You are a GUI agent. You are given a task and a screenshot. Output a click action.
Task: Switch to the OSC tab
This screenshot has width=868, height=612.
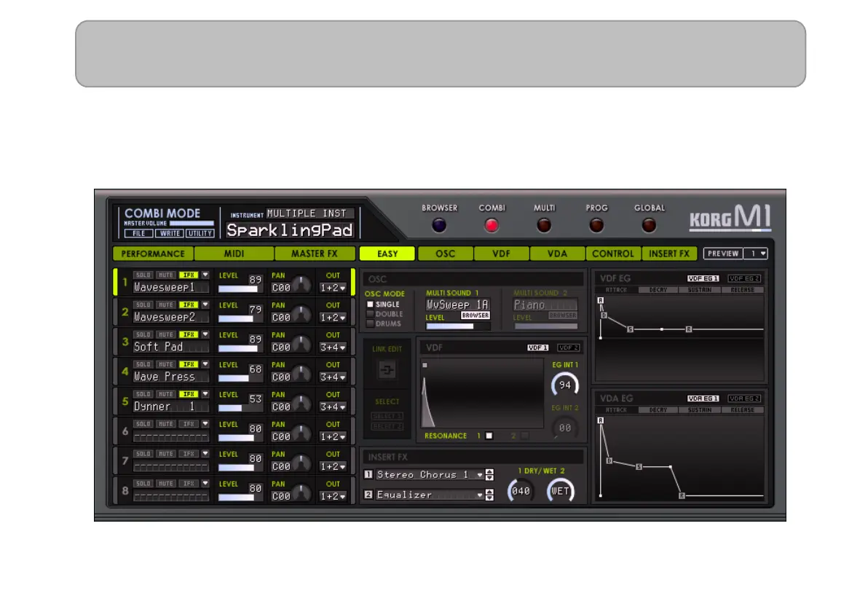tap(445, 254)
